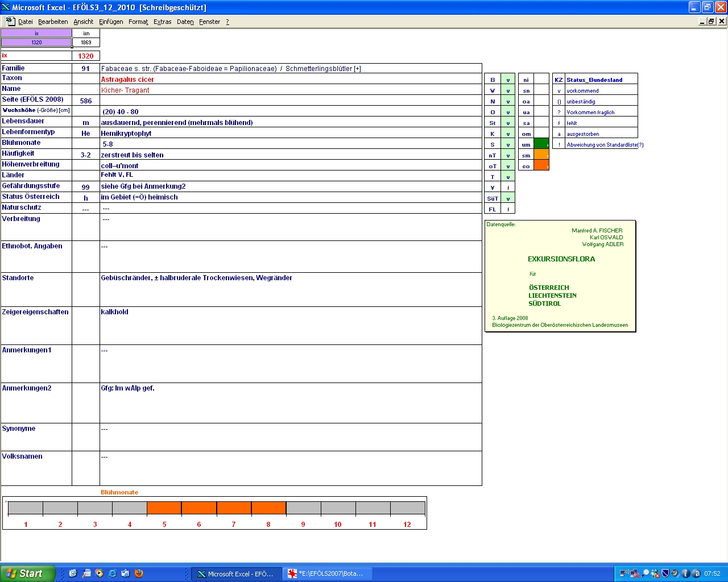This screenshot has height=582, width=728.
Task: Click gray month 12 segment in Blühmonate chart
Action: (407, 508)
